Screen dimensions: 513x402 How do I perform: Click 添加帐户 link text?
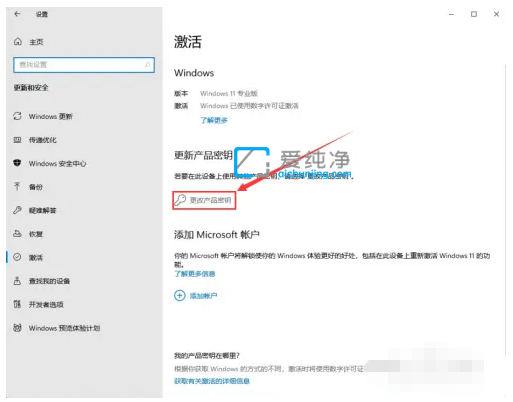click(203, 296)
